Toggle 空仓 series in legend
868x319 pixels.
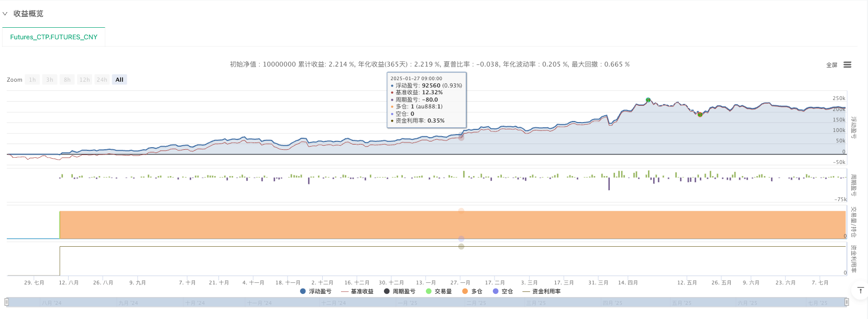[x=503, y=291]
